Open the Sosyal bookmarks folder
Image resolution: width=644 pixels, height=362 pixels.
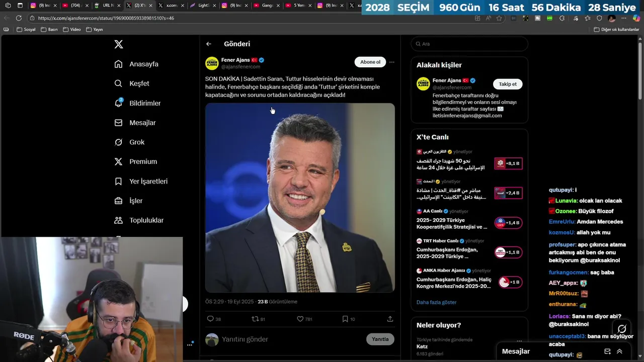[x=26, y=30]
